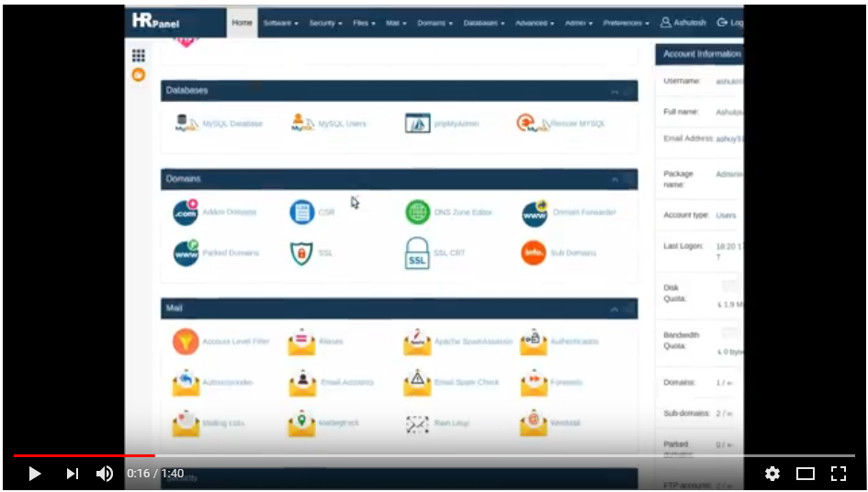Open the Aliases envelope icon
Image resolution: width=868 pixels, height=492 pixels.
pos(301,342)
